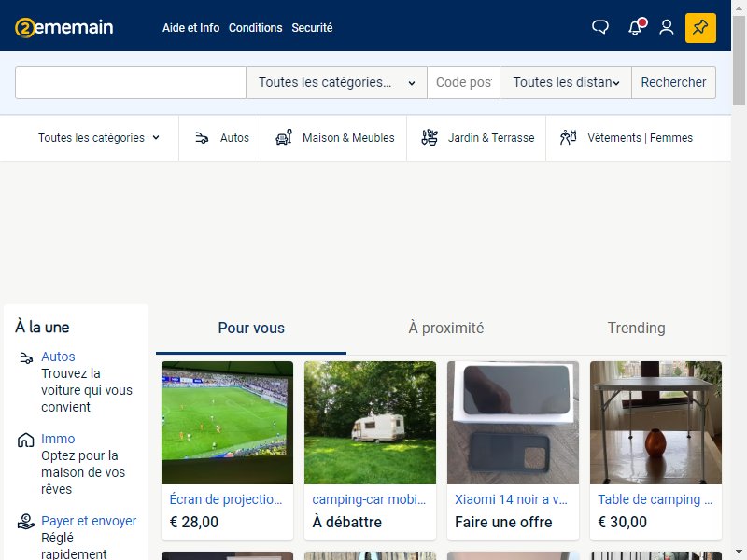This screenshot has height=560, width=747.
Task: Select the Maison & Meubles category
Action: [x=334, y=137]
